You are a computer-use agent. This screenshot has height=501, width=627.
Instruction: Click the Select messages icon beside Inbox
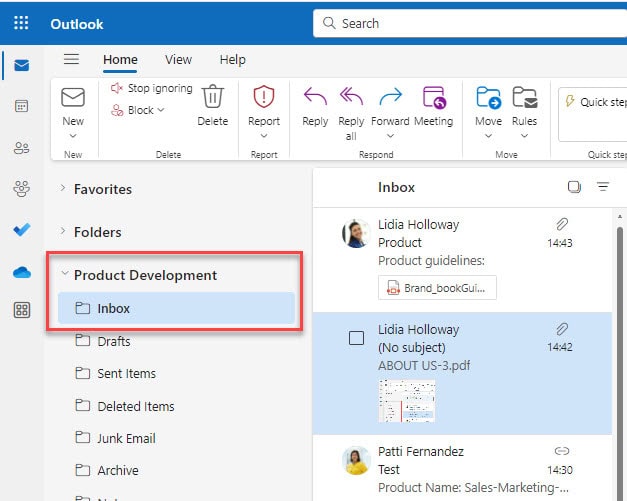[x=574, y=187]
